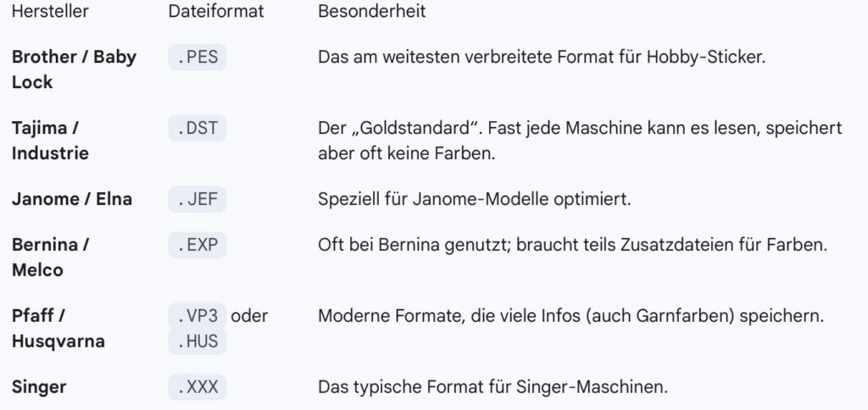Click the Brother / Baby Lock manufacturer cell
This screenshot has width=868, height=410.
pos(74,69)
